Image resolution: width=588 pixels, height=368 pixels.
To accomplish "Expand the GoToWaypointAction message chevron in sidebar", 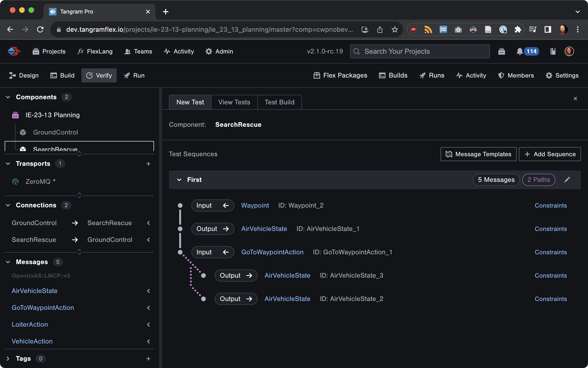I will (148, 308).
